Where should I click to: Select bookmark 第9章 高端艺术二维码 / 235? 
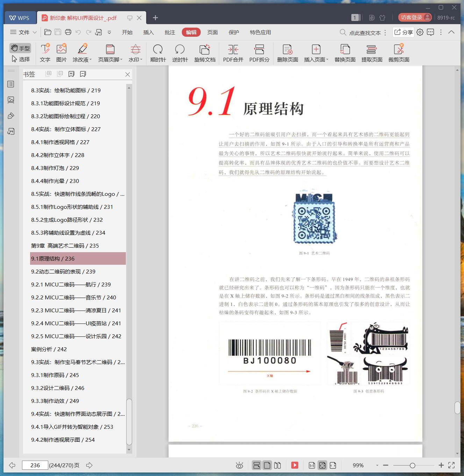click(x=78, y=246)
